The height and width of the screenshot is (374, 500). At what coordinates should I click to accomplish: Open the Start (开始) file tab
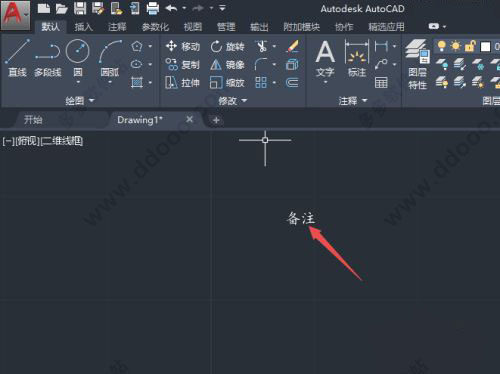tap(33, 120)
